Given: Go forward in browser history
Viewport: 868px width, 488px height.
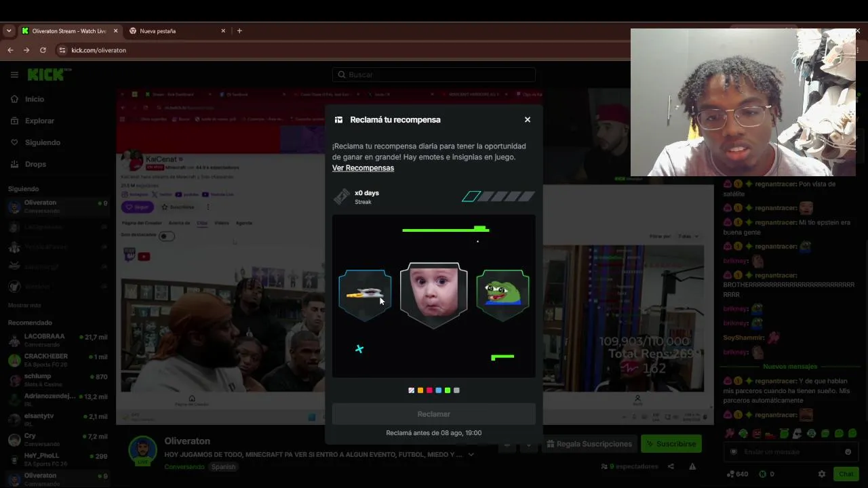Looking at the screenshot, I should [x=26, y=50].
